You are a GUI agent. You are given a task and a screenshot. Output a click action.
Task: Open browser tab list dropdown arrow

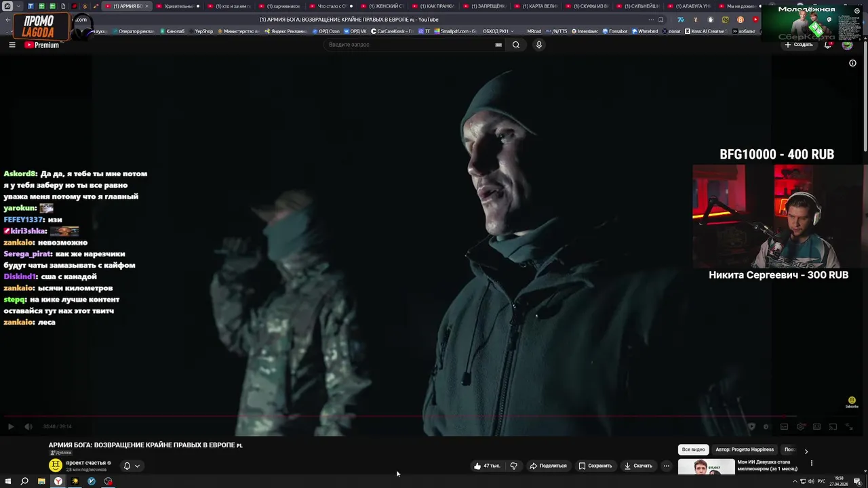pos(18,6)
